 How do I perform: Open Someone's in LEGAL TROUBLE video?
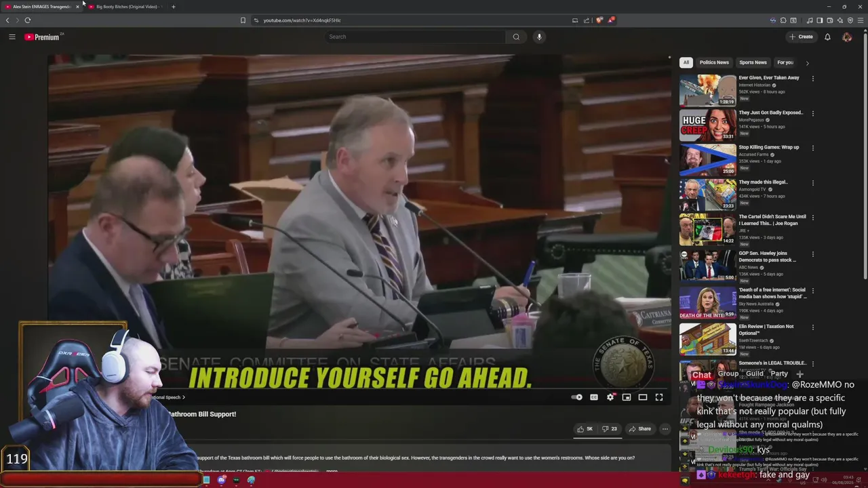point(772,363)
